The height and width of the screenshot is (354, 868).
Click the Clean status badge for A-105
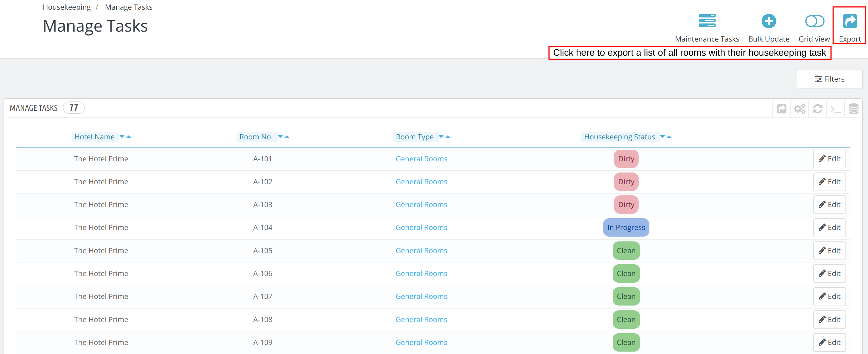pyautogui.click(x=626, y=250)
